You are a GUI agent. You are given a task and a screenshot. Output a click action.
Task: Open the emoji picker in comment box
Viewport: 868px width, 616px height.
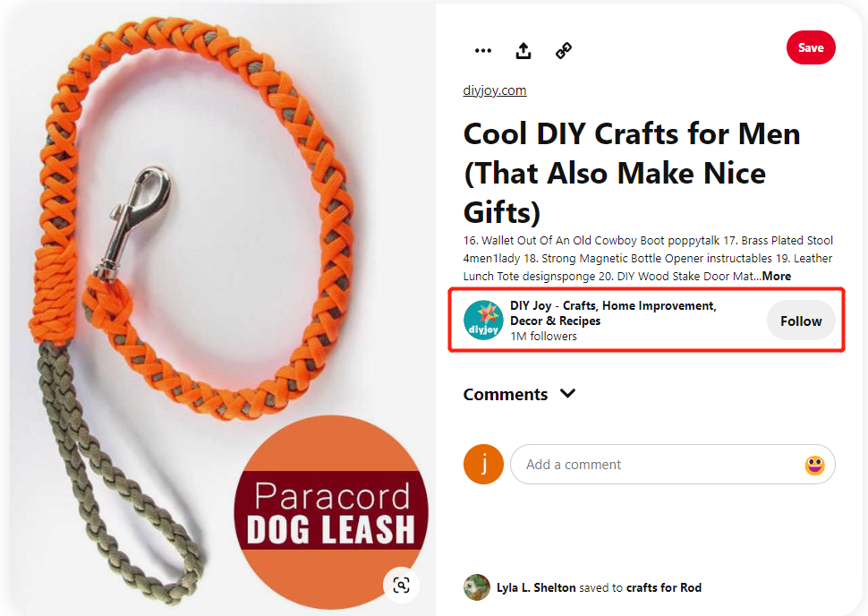tap(814, 465)
